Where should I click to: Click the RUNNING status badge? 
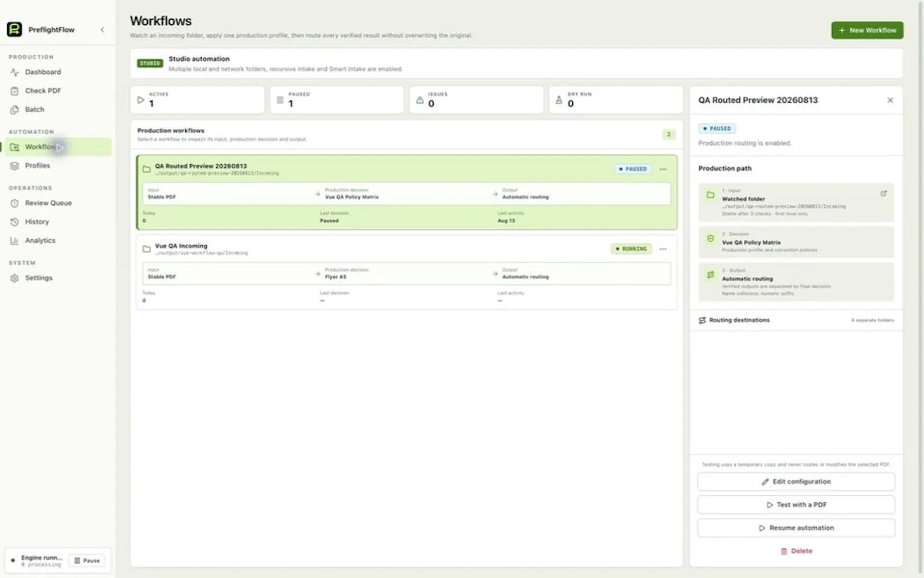click(x=631, y=249)
